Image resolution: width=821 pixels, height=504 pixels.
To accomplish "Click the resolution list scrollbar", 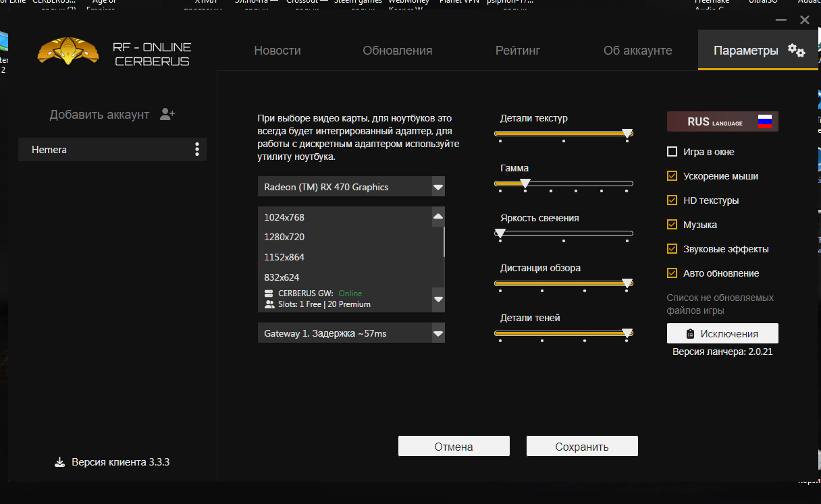I will pos(444,242).
